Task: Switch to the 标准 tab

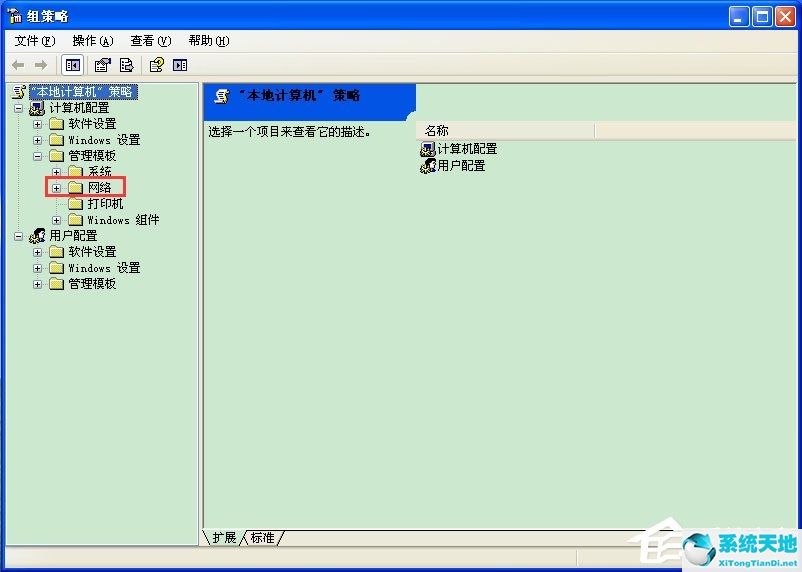Action: (262, 538)
